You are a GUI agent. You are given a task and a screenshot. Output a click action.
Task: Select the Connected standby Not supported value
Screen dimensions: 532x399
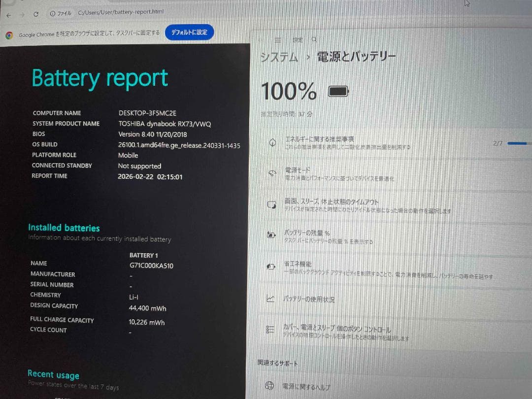pyautogui.click(x=139, y=166)
